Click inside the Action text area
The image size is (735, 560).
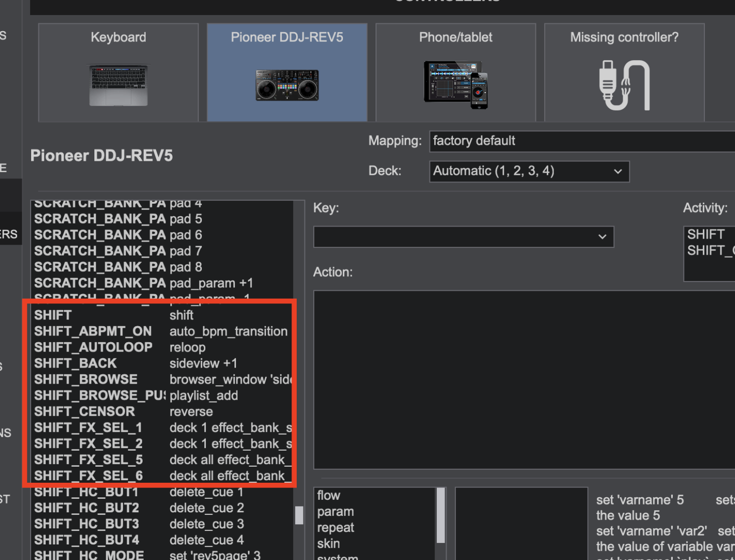(524, 380)
